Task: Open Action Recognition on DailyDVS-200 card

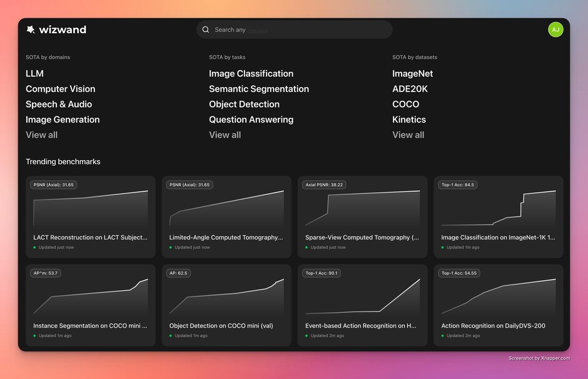Action: coord(499,305)
